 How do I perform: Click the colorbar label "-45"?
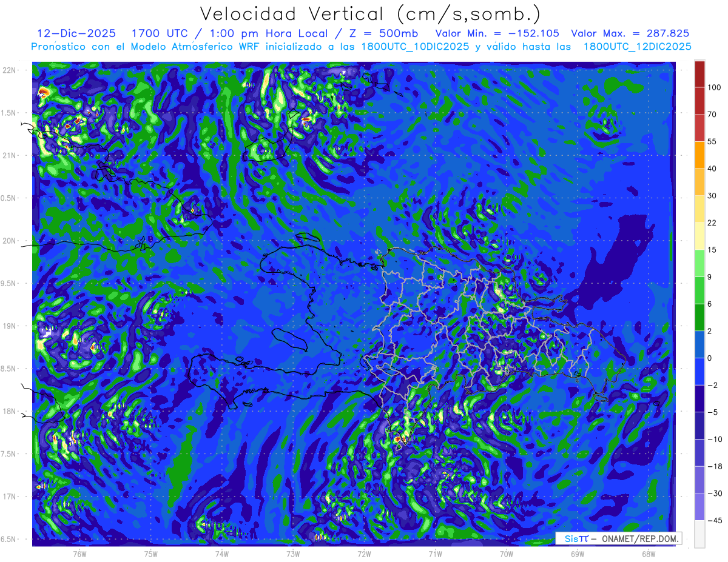[714, 521]
